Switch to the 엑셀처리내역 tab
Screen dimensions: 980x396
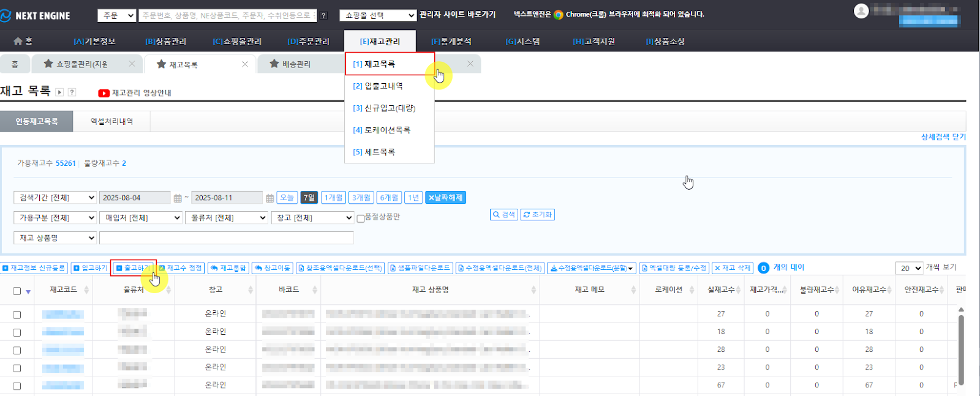click(x=111, y=121)
